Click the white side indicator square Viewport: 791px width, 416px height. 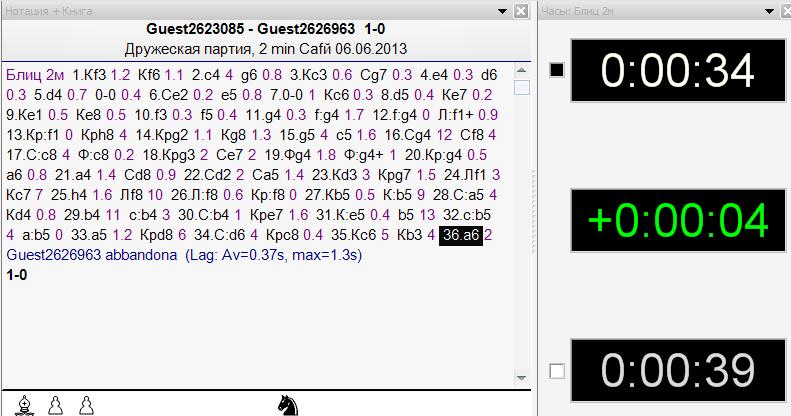click(x=558, y=371)
